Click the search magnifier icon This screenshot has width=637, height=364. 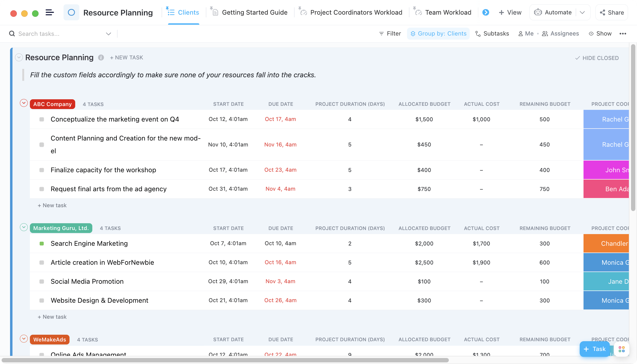pos(12,34)
